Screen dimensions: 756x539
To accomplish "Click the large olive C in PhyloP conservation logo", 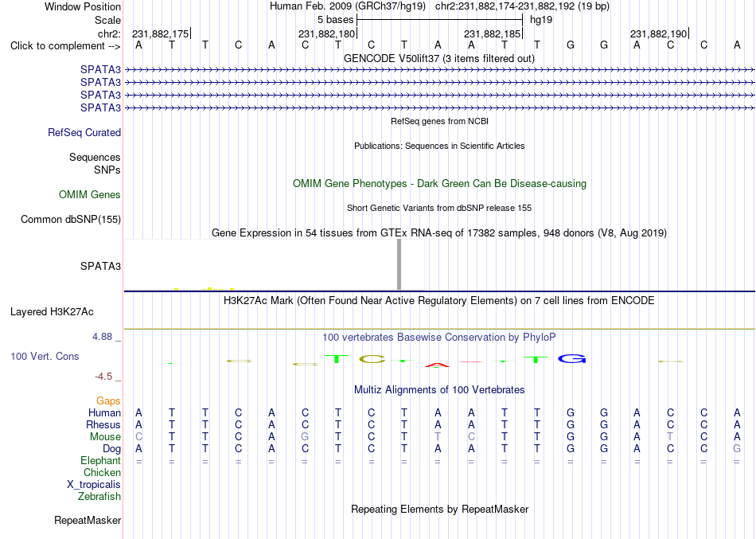I will point(372,359).
